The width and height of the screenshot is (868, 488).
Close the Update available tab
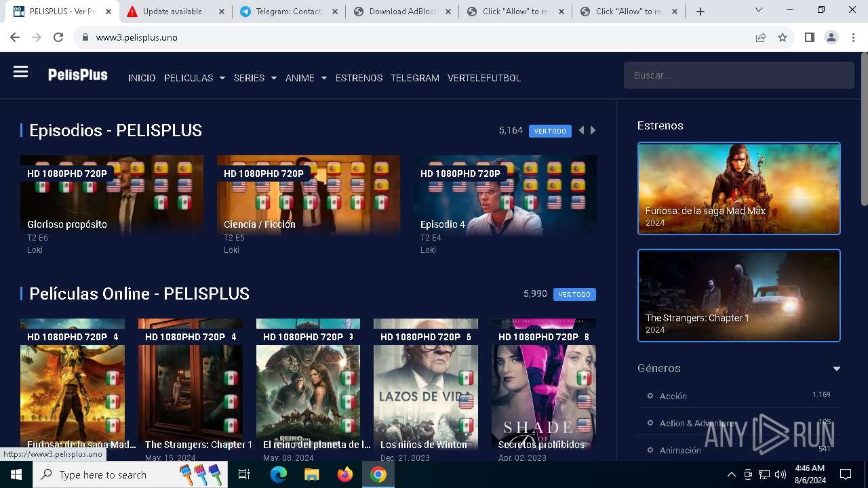pyautogui.click(x=222, y=12)
